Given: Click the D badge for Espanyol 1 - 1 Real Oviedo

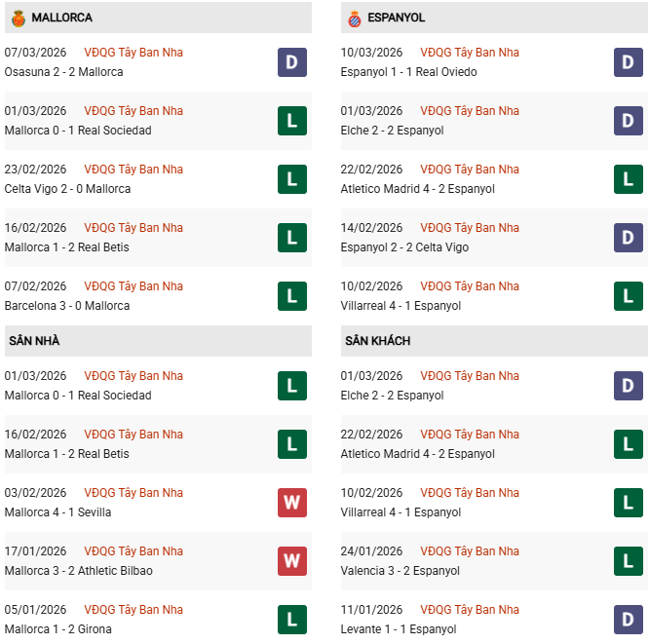Looking at the screenshot, I should coord(629,62).
